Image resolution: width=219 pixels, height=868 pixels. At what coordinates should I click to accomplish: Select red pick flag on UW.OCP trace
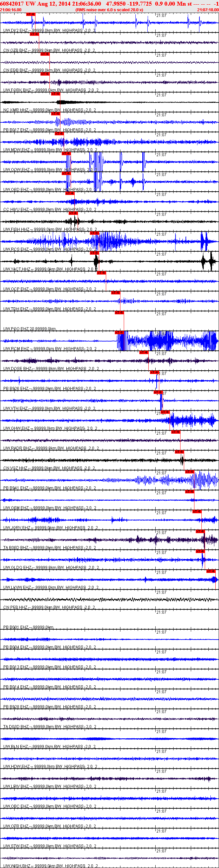click(102, 273)
